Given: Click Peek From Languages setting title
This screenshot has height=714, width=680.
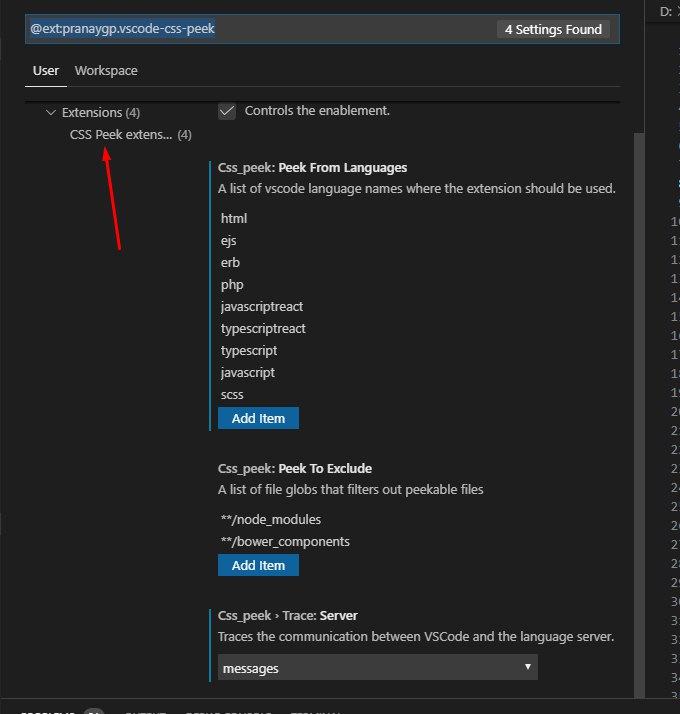Looking at the screenshot, I should tap(312, 168).
